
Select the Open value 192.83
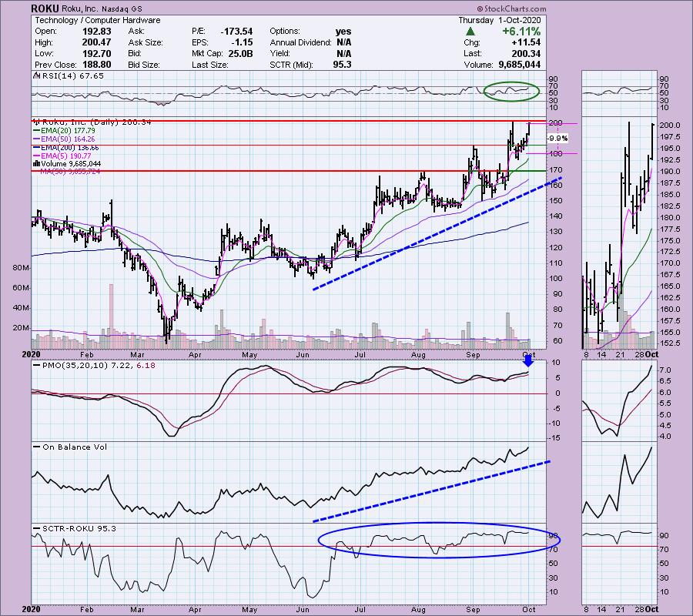coord(96,32)
